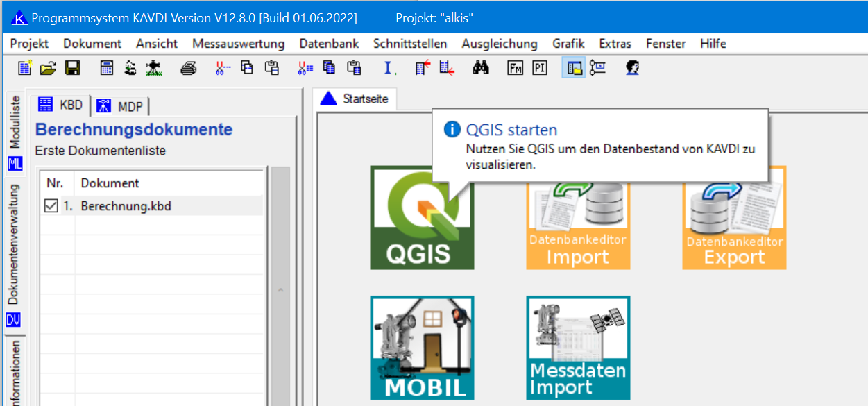Open the calculator tool icon
This screenshot has width=868, height=406.
pos(107,68)
